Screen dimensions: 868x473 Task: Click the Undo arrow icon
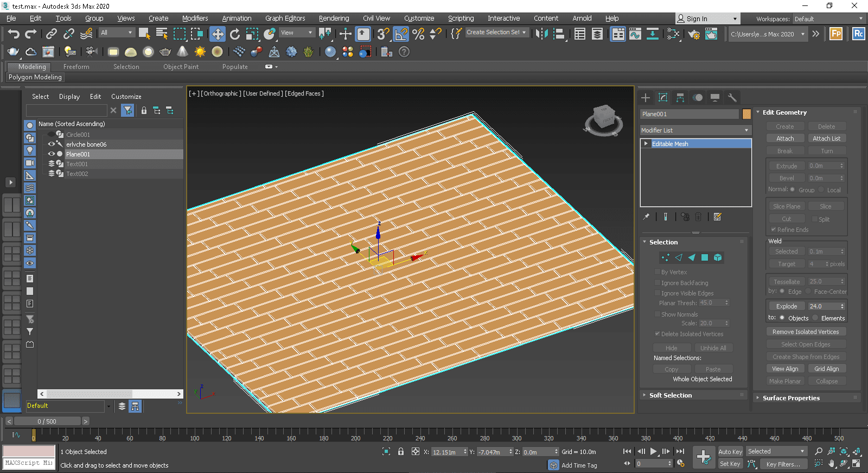tap(14, 34)
